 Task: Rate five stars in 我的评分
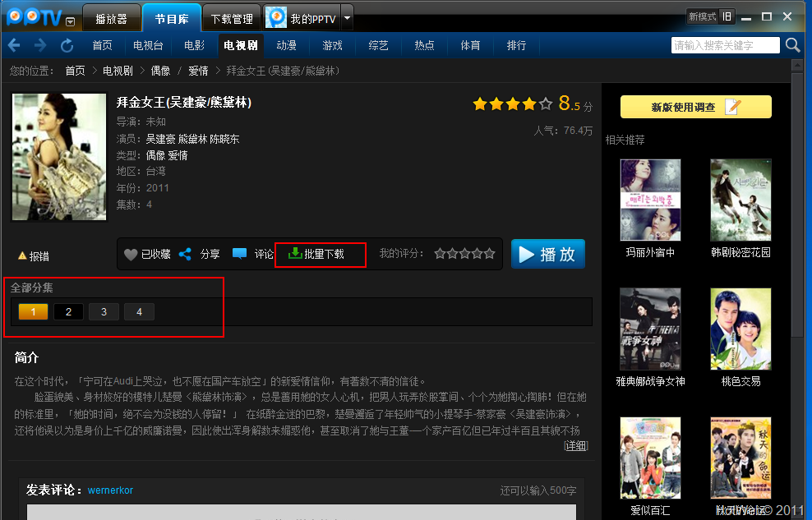[x=489, y=254]
